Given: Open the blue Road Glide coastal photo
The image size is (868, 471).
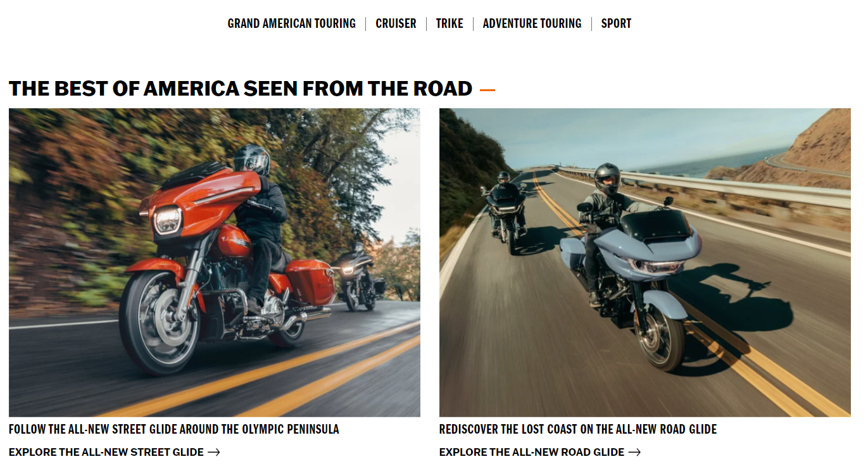Looking at the screenshot, I should pyautogui.click(x=645, y=262).
